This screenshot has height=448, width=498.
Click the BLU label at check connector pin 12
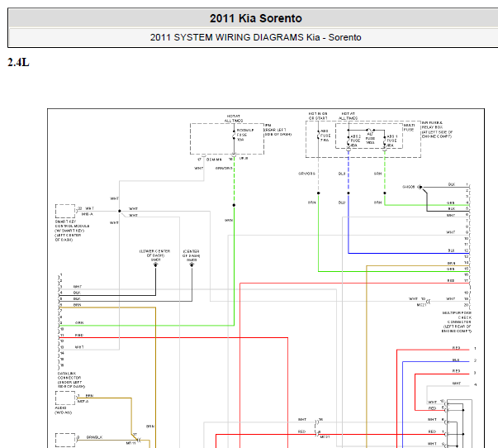[451, 250]
